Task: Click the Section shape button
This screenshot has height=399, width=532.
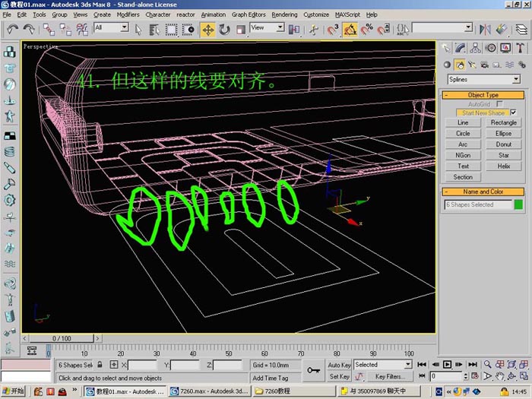Action: point(463,177)
